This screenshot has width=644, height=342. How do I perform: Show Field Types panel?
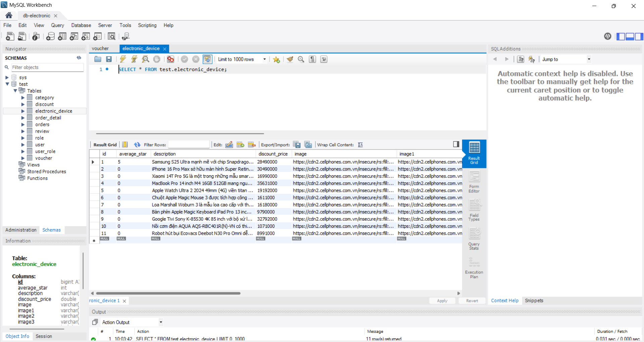click(x=474, y=210)
